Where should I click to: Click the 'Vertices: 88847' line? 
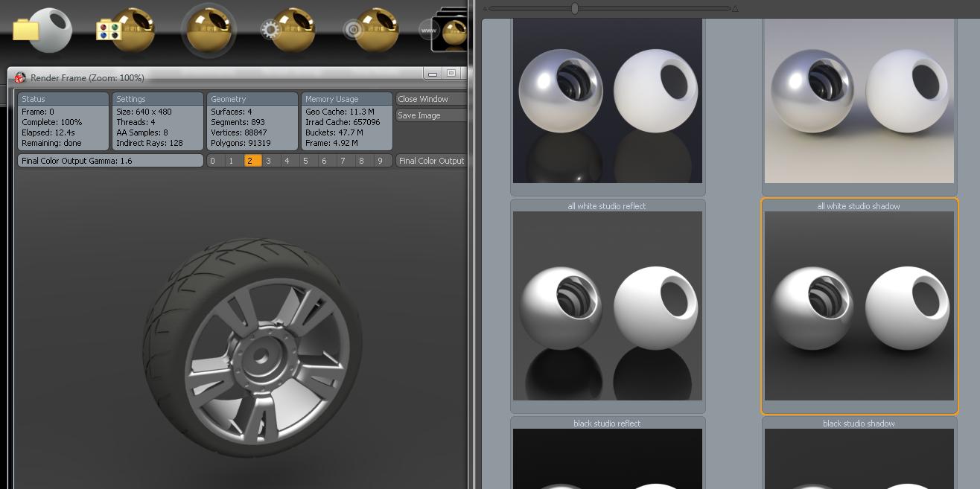239,132
